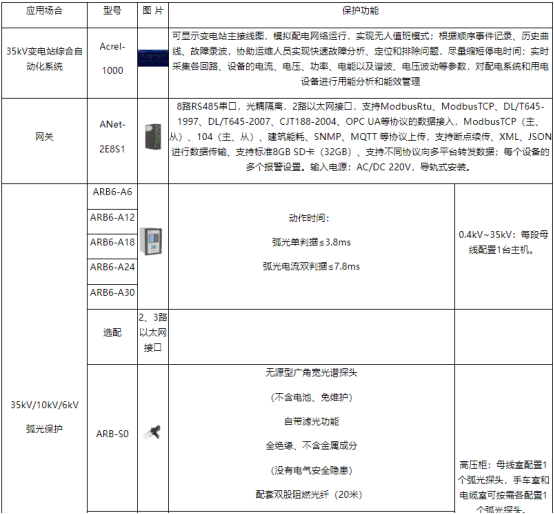Select the ARB6-A6 model cell
554x514 pixels.
tap(112, 196)
